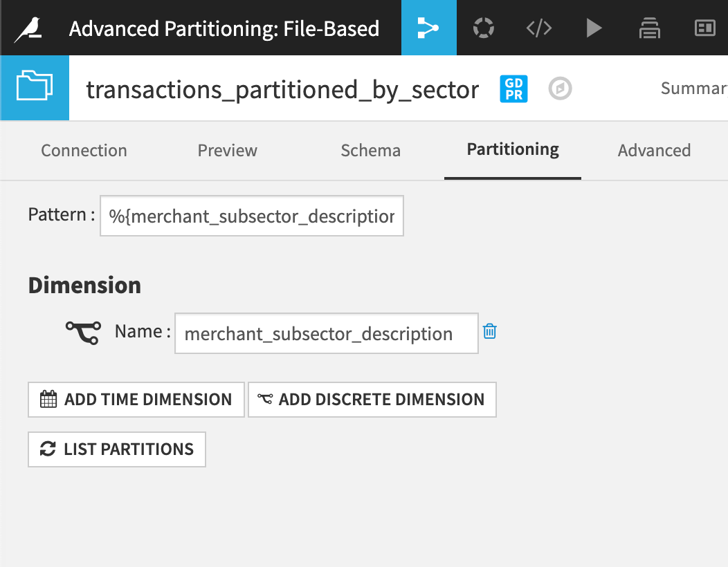Open the Preview tab

pyautogui.click(x=227, y=150)
